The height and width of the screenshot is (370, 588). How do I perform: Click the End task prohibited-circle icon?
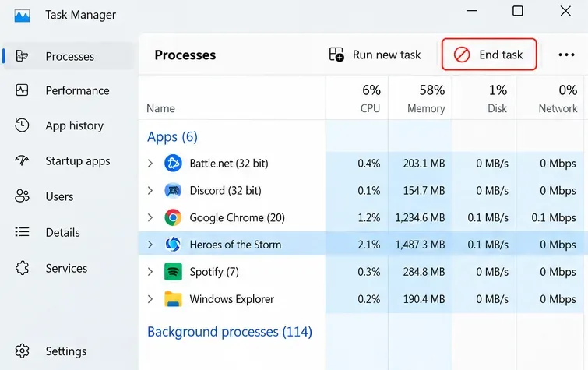click(462, 55)
